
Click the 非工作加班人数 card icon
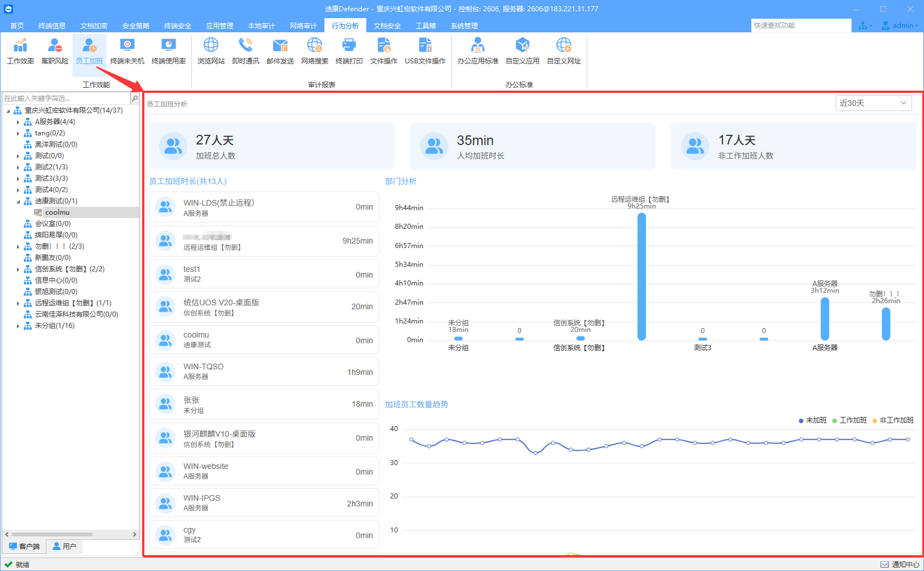[695, 146]
